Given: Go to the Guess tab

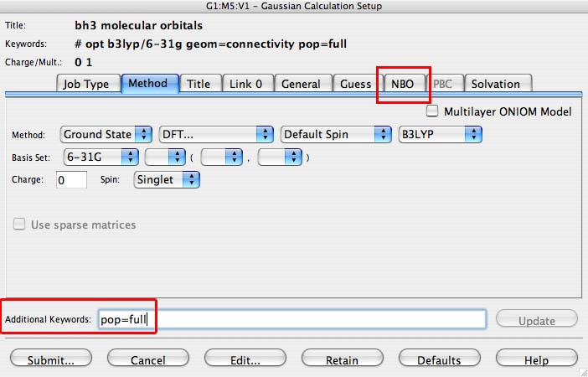Looking at the screenshot, I should [x=355, y=84].
